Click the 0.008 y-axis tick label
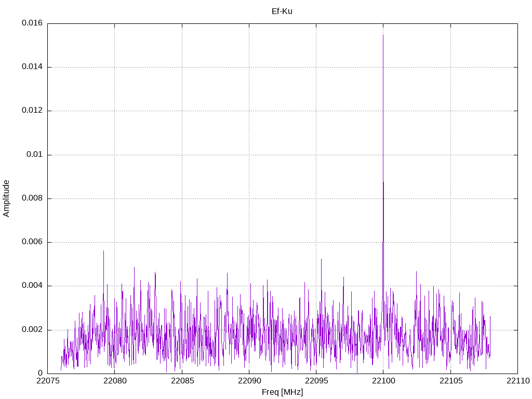 pos(32,198)
